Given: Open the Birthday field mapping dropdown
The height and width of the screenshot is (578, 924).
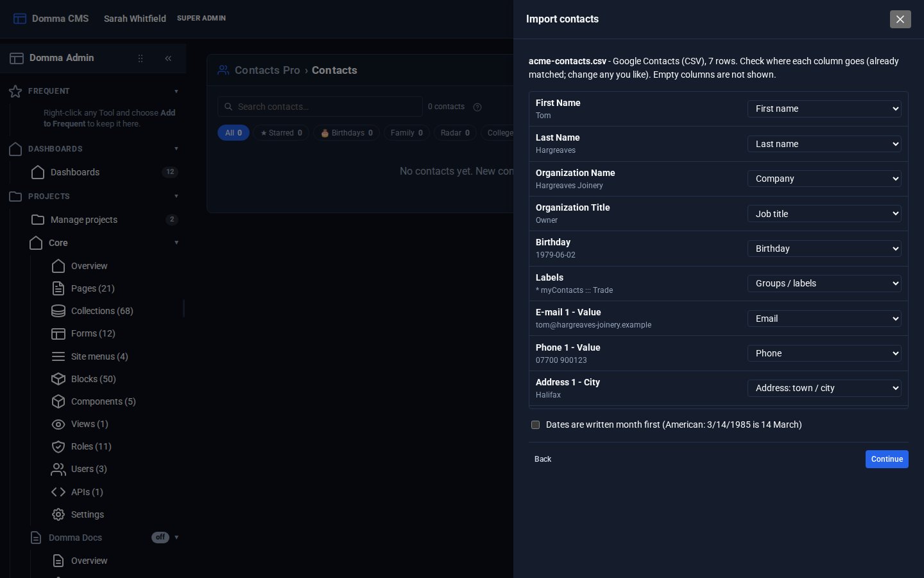Looking at the screenshot, I should [x=824, y=249].
